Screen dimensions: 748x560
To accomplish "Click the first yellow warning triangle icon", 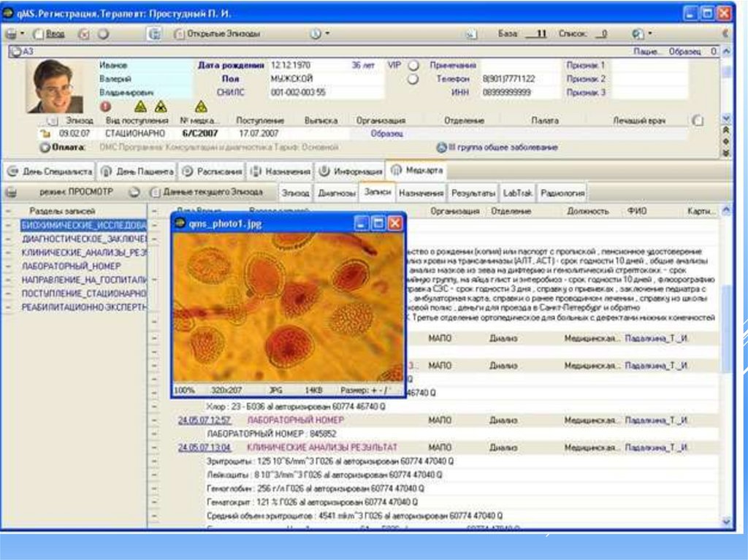I will click(140, 107).
